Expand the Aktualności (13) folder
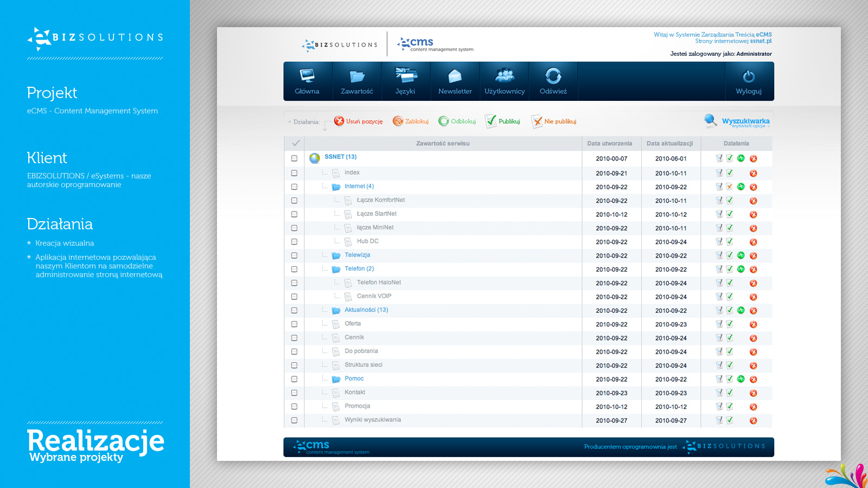 (336, 311)
